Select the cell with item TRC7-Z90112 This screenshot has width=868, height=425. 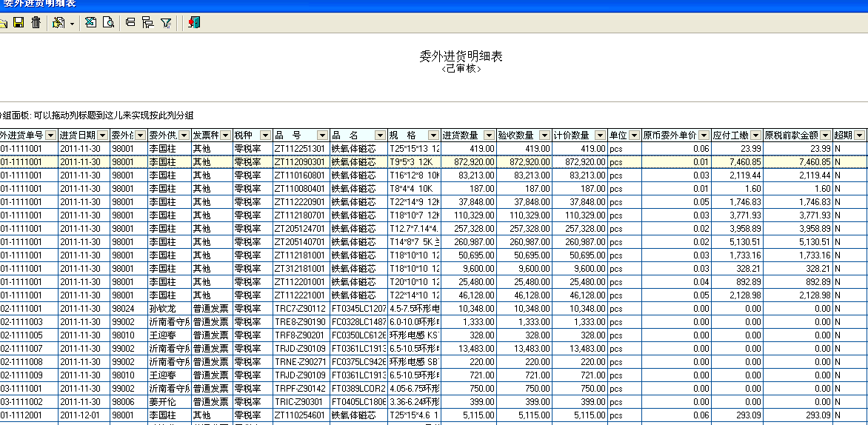(300, 309)
